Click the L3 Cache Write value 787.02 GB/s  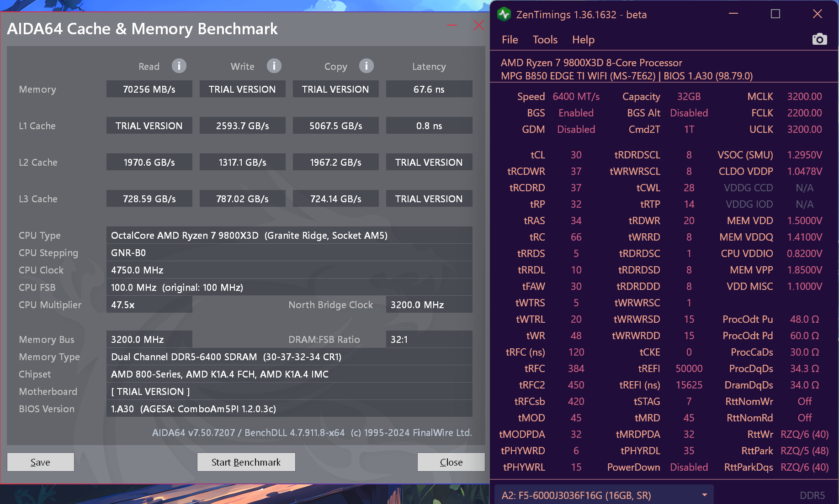(243, 199)
